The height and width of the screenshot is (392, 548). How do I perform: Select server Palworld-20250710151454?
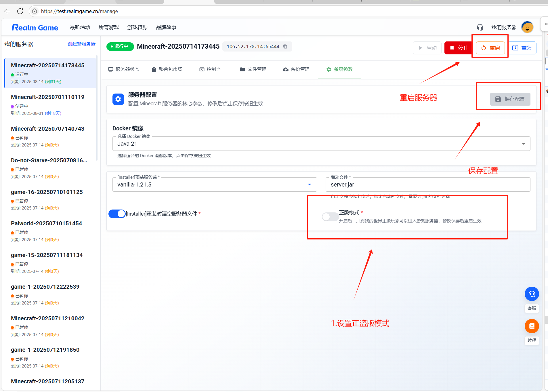[x=51, y=231]
